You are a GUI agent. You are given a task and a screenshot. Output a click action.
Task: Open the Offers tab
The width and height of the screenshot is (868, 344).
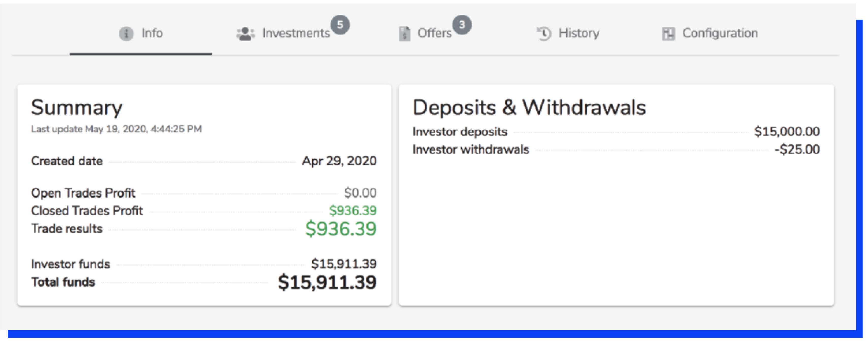coord(434,33)
